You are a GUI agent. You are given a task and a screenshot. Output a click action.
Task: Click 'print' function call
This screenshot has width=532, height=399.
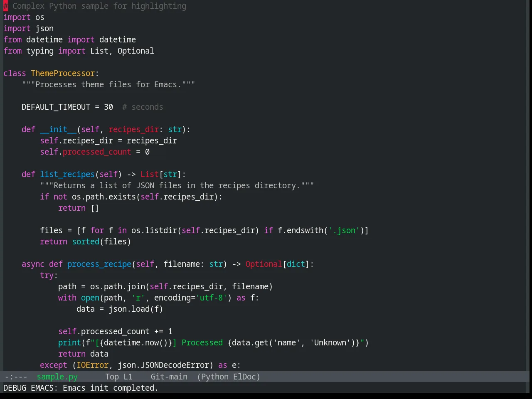click(69, 342)
